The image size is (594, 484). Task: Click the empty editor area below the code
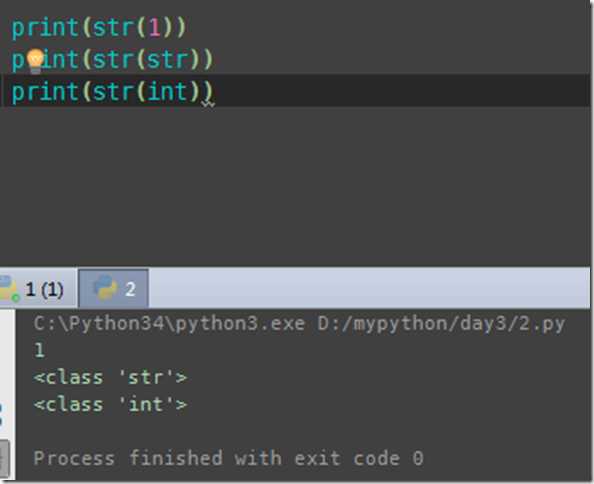(295, 186)
